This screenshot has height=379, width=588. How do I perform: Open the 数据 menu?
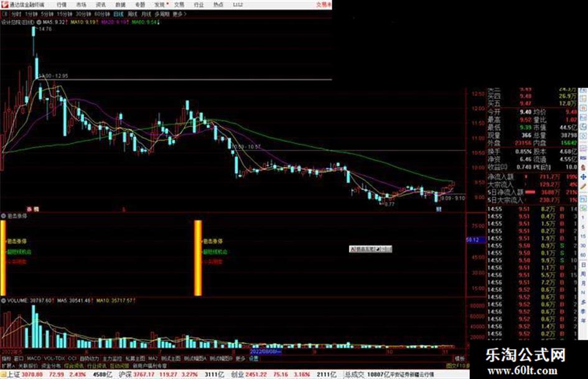click(x=120, y=5)
